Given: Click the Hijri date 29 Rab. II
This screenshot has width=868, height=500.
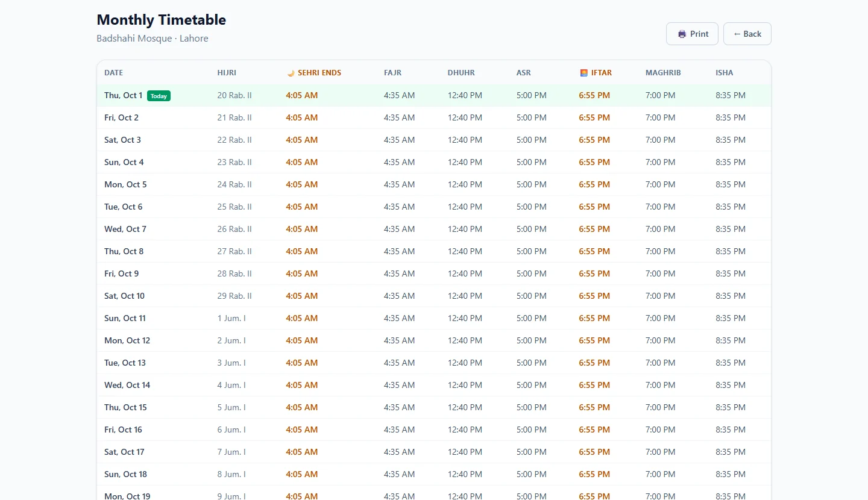Looking at the screenshot, I should pyautogui.click(x=234, y=296).
